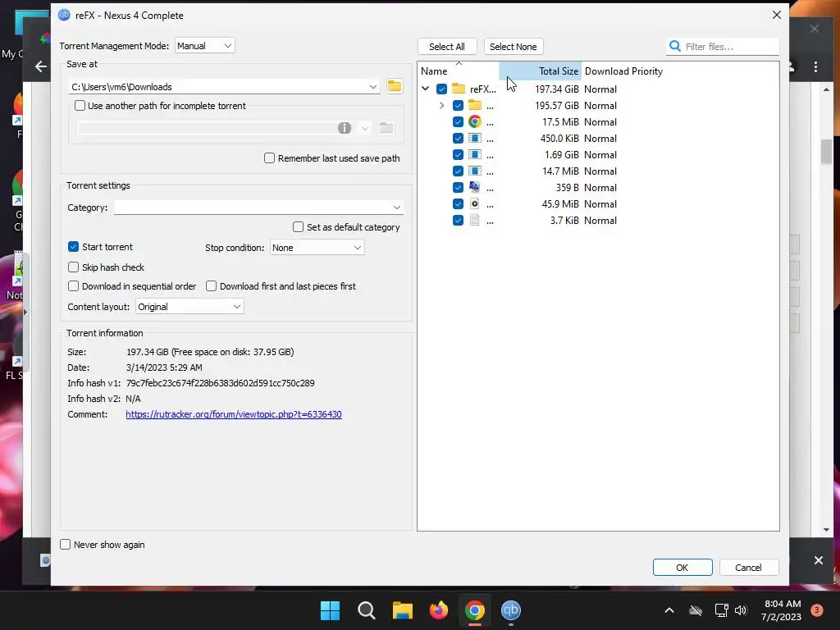The image size is (840, 630).
Task: Open File Explorer from taskbar
Action: tap(402, 610)
